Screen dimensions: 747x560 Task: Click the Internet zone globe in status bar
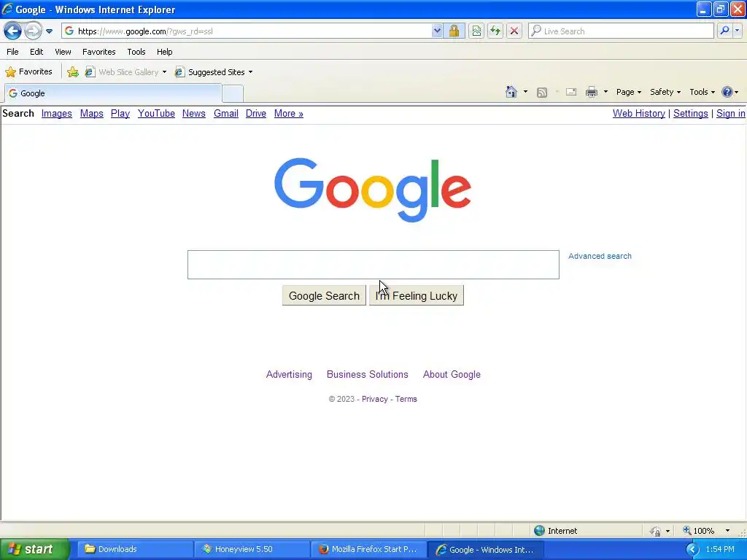point(539,531)
